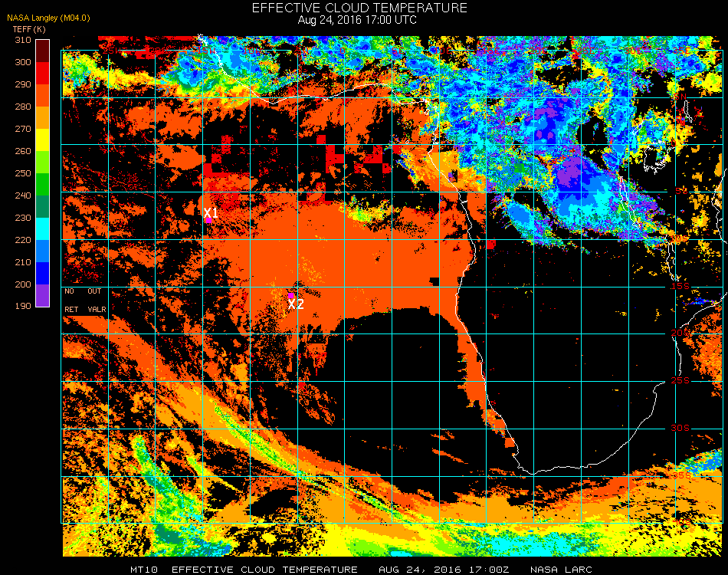Click the 15S latitude label
Screen dimensions: 728x575
click(680, 286)
